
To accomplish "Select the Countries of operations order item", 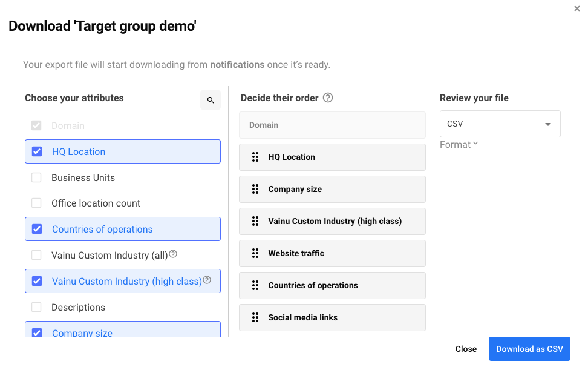I will pos(332,285).
